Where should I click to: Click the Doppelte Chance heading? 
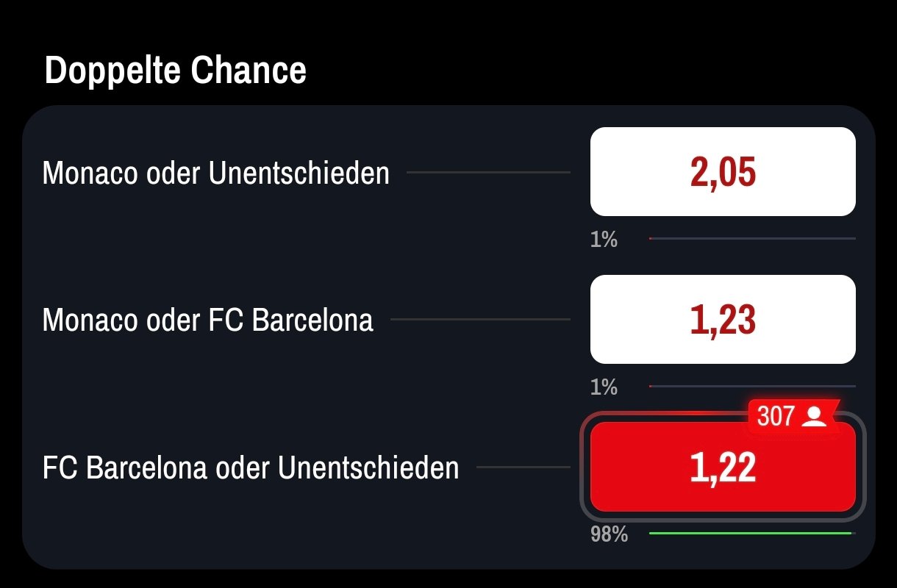tap(175, 71)
